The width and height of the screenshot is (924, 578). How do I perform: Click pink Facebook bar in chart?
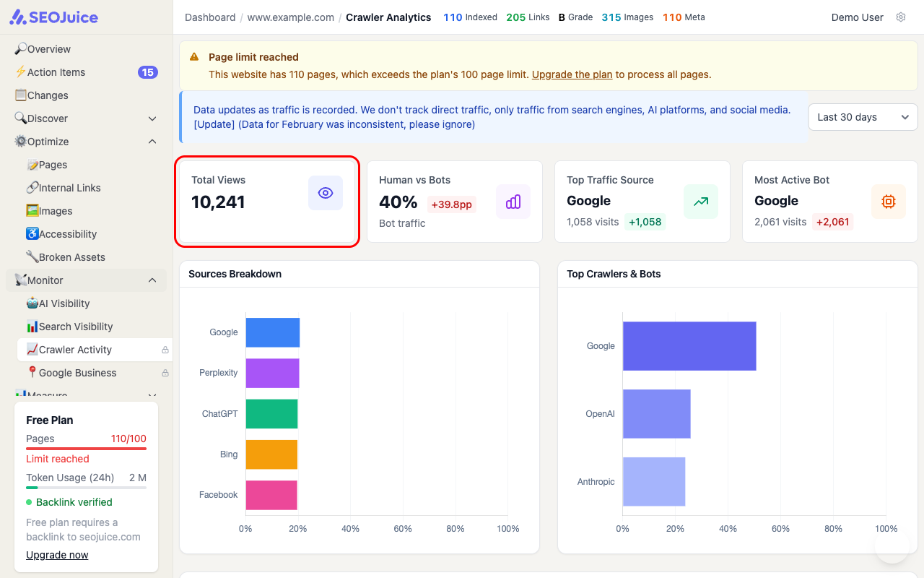tap(272, 495)
